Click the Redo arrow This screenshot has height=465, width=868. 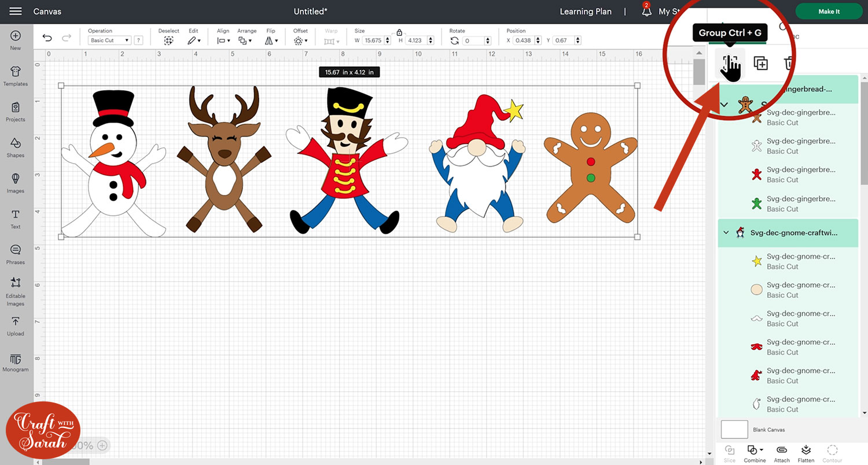(67, 38)
